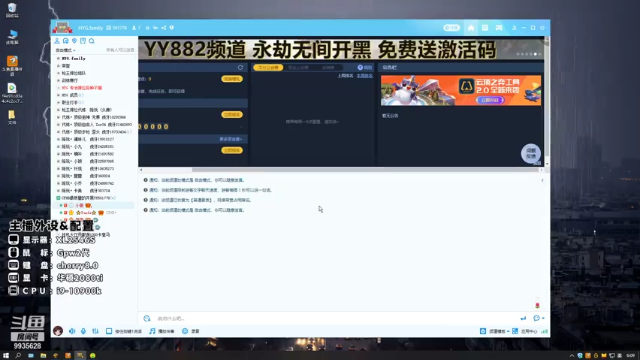The height and width of the screenshot is (360, 640).
Task: Select the third tab in the middle panel
Action: point(328,67)
